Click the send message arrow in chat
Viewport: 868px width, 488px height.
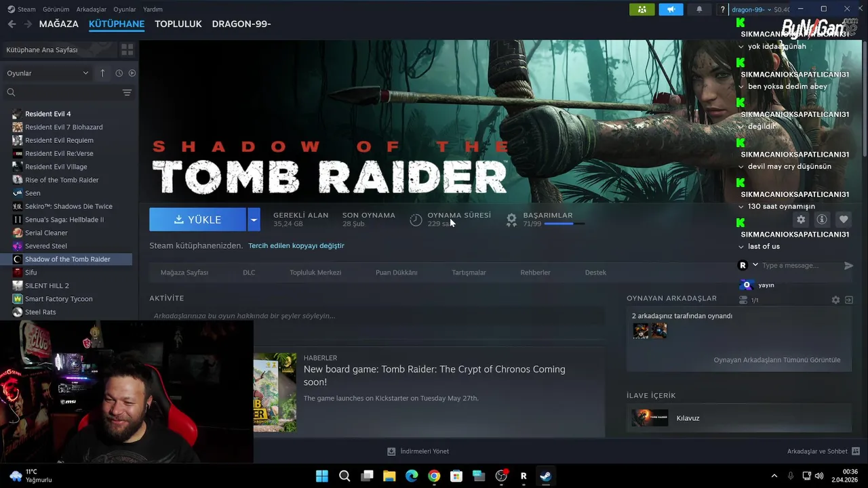(x=848, y=266)
